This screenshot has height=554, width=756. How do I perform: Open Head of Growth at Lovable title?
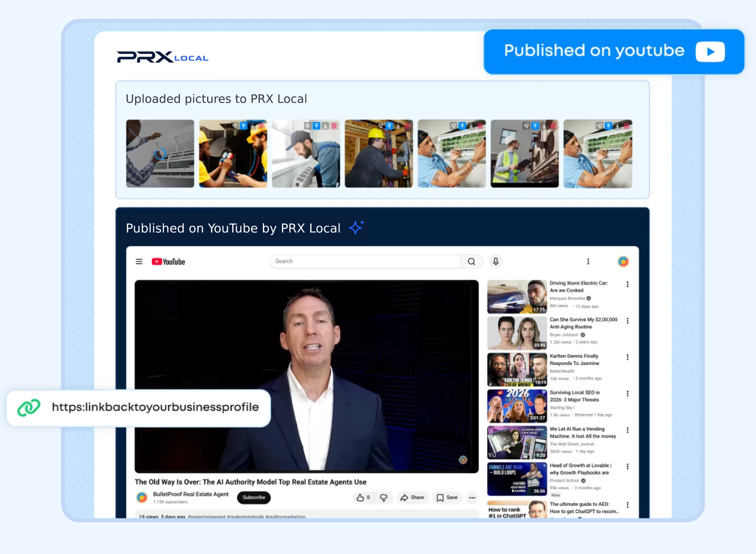coord(581,469)
